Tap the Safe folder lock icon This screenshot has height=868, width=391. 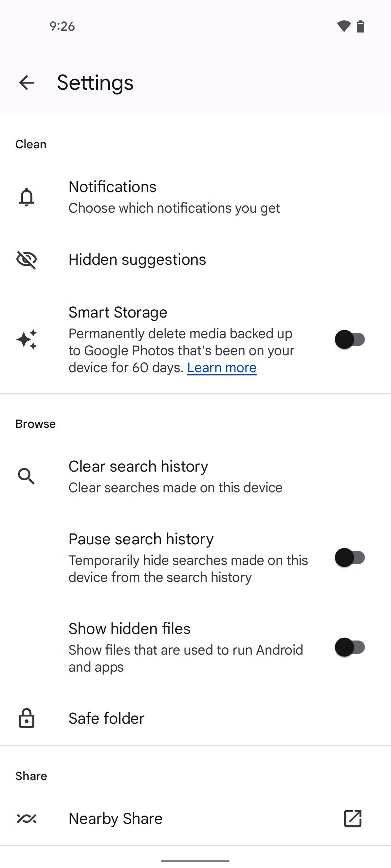coord(26,718)
